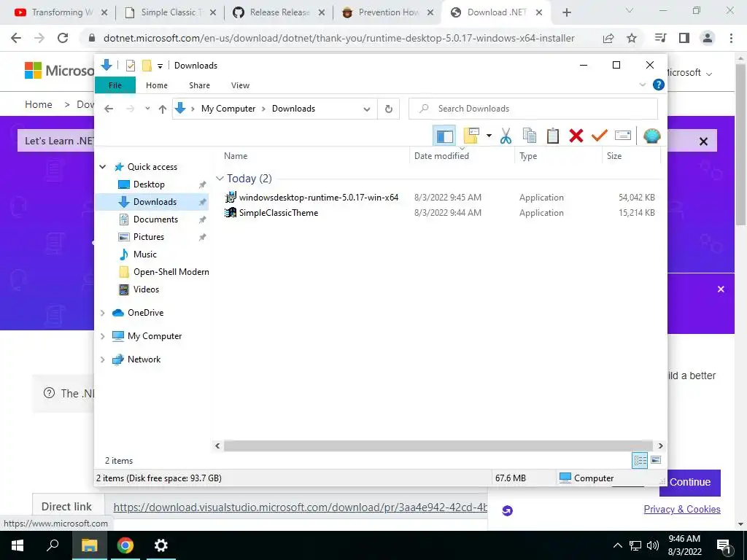The height and width of the screenshot is (560, 747).
Task: Toggle the navigation pane toolbar button
Action: pos(444,136)
